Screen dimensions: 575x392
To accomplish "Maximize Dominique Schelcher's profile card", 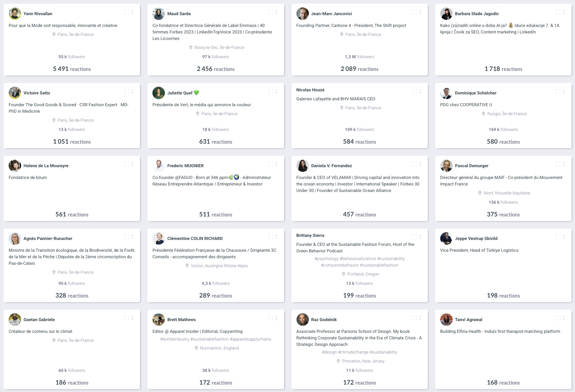I will pyautogui.click(x=558, y=91).
